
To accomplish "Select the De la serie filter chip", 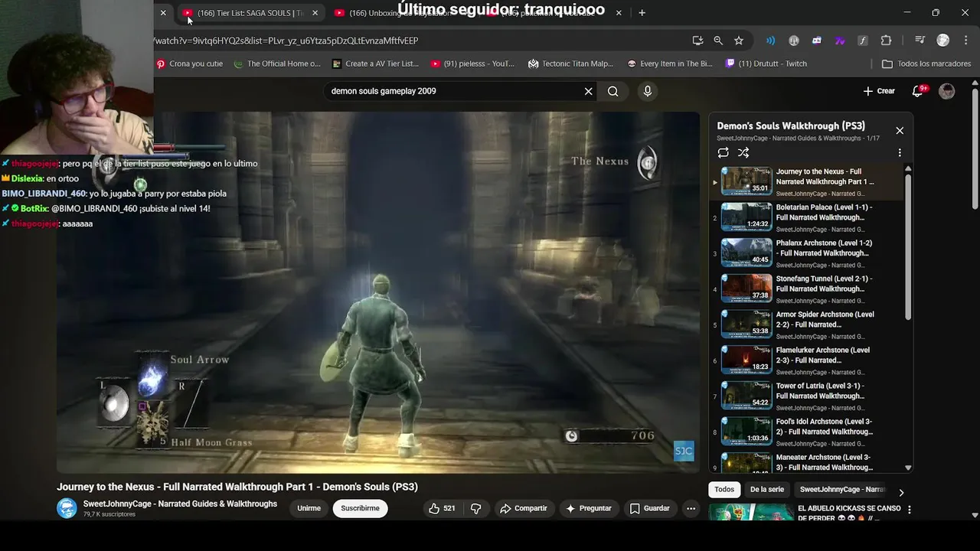I will (767, 490).
